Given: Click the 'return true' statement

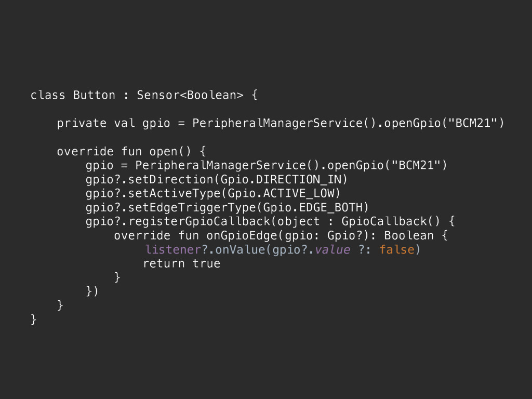Looking at the screenshot, I should [x=181, y=263].
